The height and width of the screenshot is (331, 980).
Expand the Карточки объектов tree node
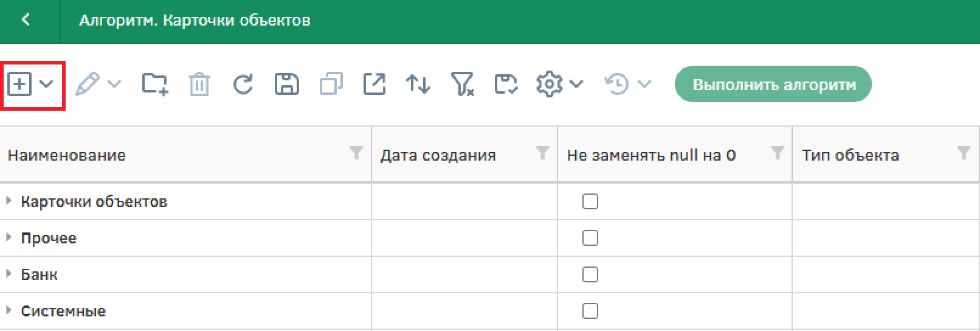9,201
